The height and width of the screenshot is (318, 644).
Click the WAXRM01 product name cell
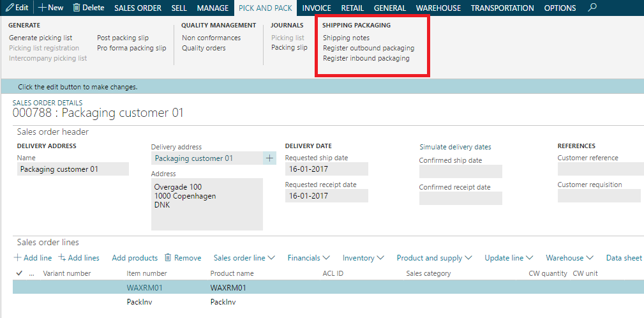[x=228, y=287]
